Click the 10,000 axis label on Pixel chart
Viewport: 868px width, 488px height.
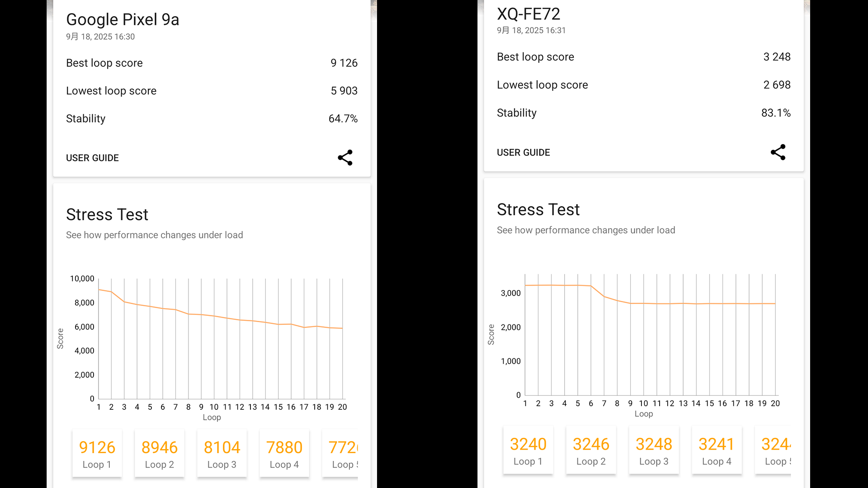pyautogui.click(x=82, y=279)
